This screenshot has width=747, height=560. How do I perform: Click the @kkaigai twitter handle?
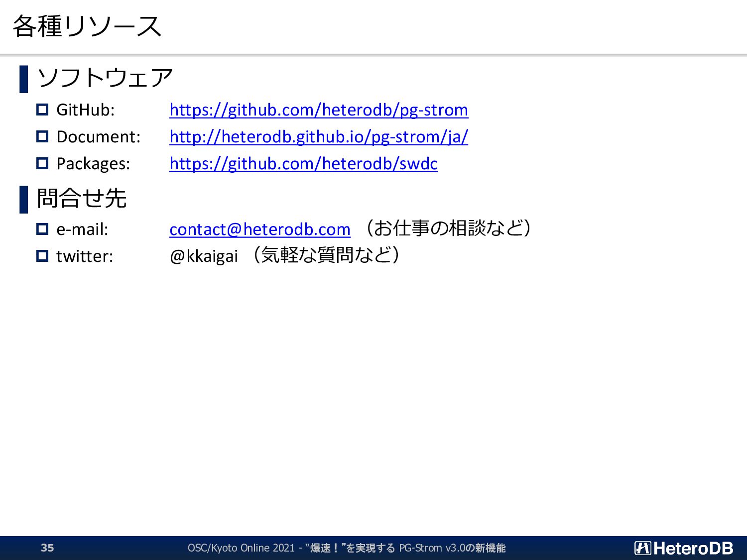click(x=204, y=256)
